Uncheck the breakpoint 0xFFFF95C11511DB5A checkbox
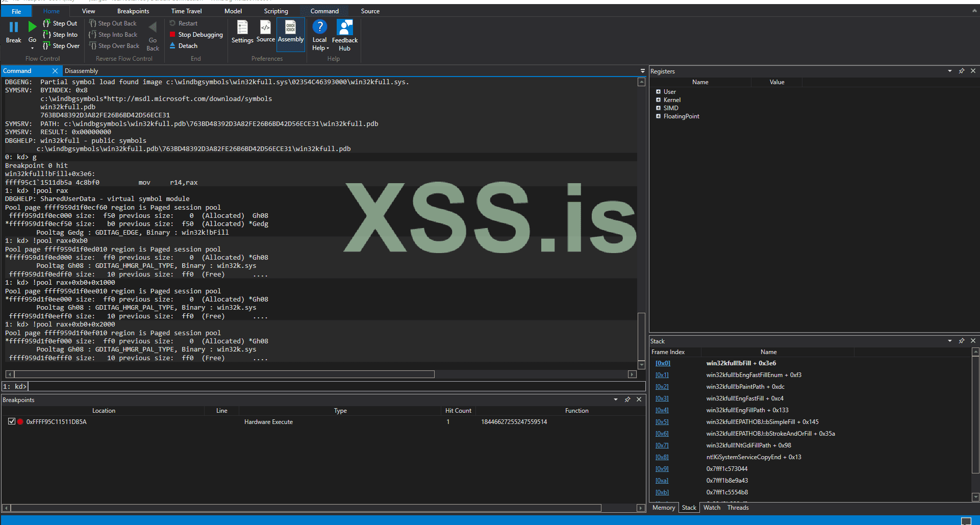 12,421
